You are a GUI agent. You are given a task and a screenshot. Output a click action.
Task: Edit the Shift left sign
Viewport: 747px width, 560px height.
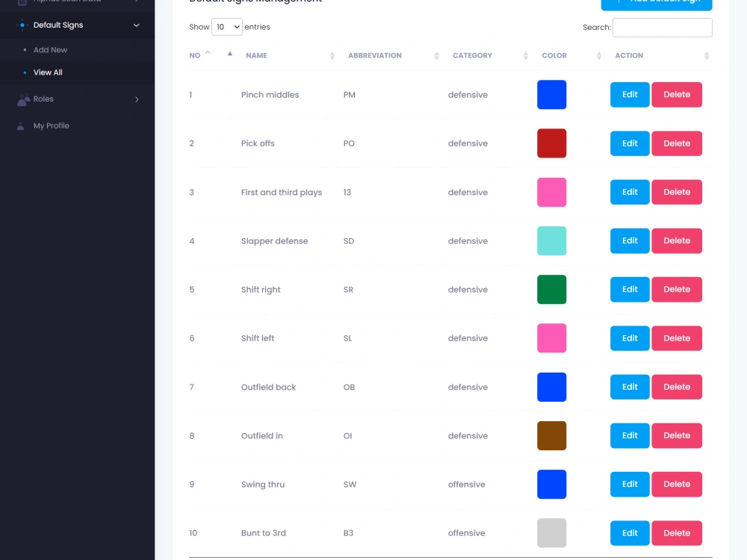pyautogui.click(x=630, y=338)
